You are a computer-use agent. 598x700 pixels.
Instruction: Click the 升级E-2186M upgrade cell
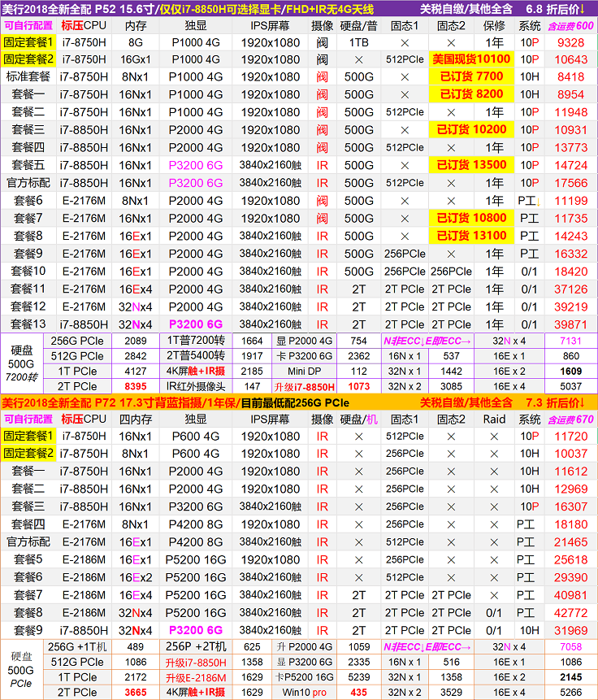click(x=194, y=676)
